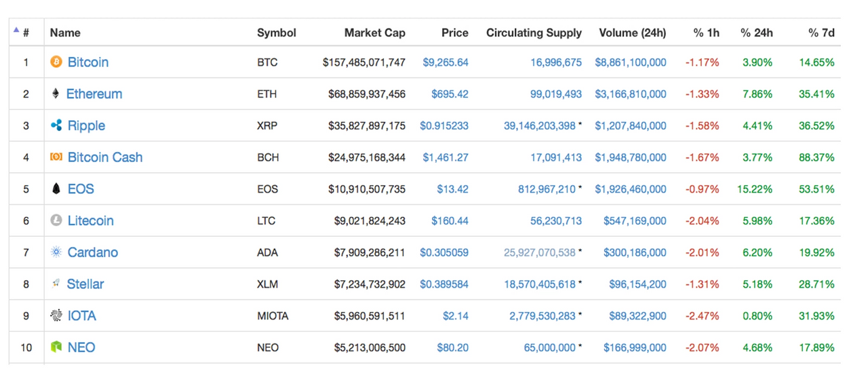Click Bitcoin volume $8,861,100,000
The height and width of the screenshot is (386, 868).
[631, 62]
